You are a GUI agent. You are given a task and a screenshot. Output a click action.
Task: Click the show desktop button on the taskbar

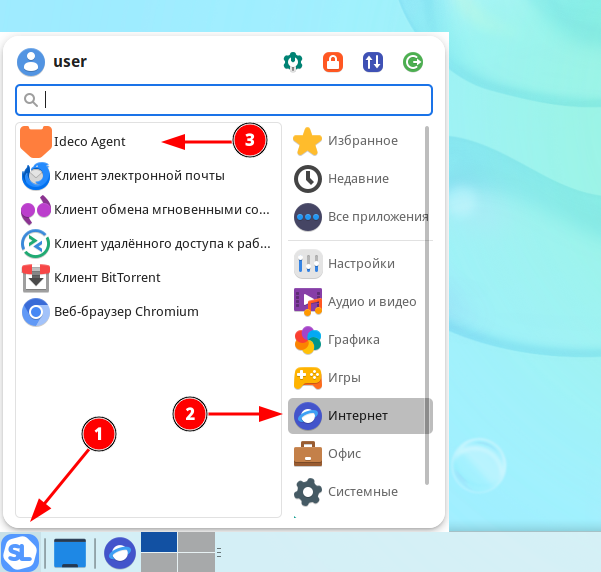point(71,552)
